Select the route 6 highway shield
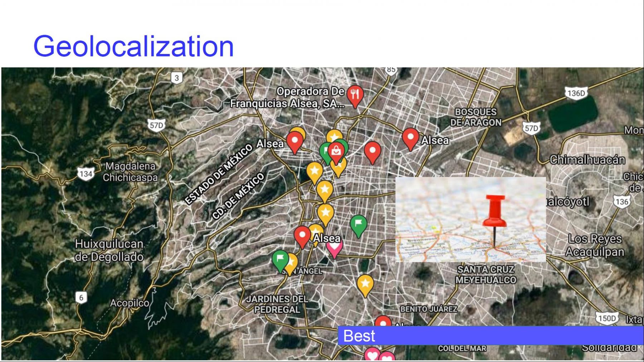The image size is (644, 362). [x=81, y=297]
